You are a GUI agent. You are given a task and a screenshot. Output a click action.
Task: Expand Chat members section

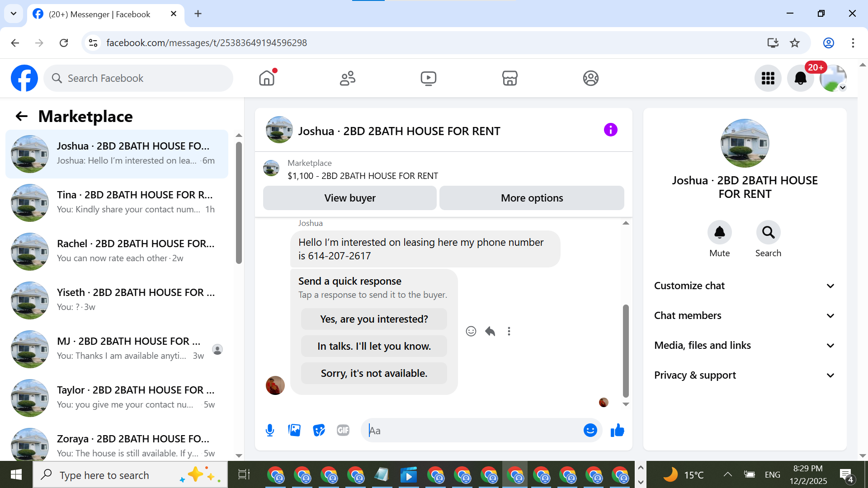(744, 315)
